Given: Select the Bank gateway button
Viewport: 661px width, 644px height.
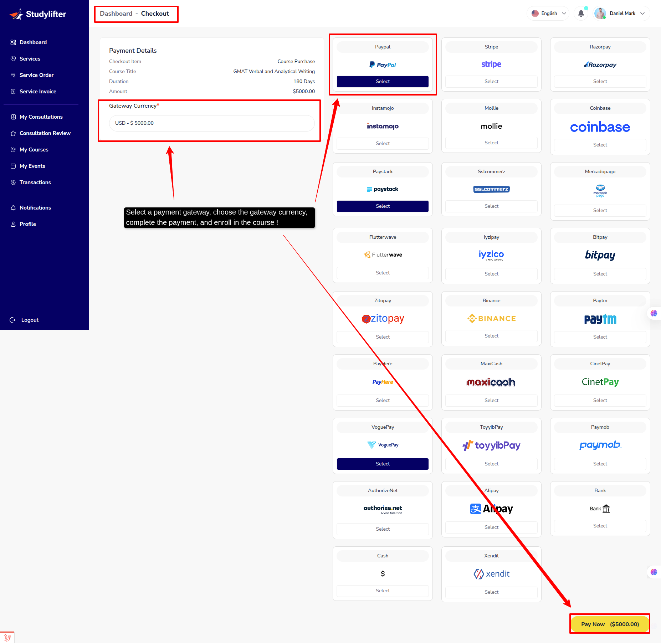Looking at the screenshot, I should 600,526.
